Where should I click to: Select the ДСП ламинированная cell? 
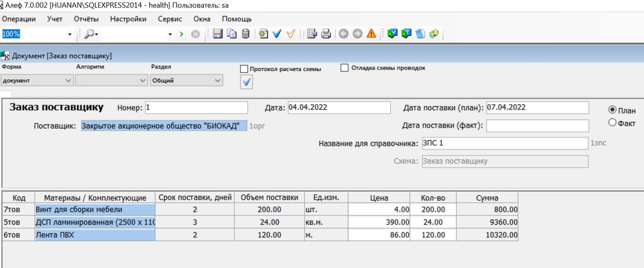(95, 222)
